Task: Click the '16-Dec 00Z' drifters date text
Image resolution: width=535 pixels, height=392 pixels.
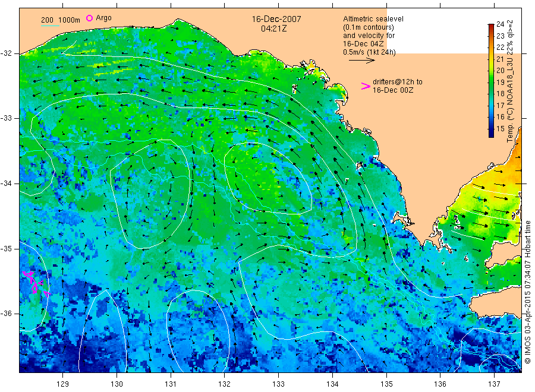Action: (393, 90)
